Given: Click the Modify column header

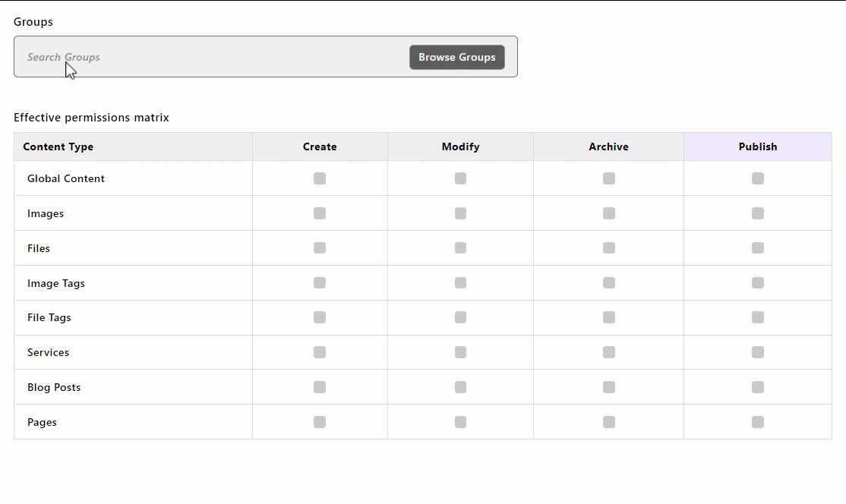Looking at the screenshot, I should tap(460, 146).
